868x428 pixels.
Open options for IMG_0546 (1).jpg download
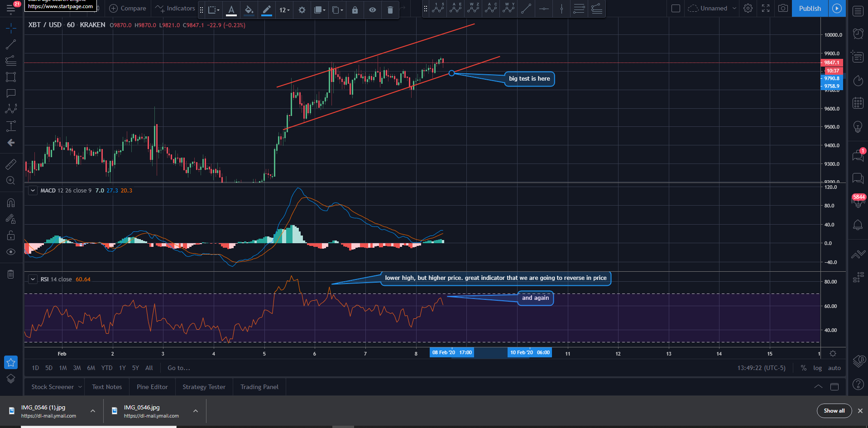[93, 411]
